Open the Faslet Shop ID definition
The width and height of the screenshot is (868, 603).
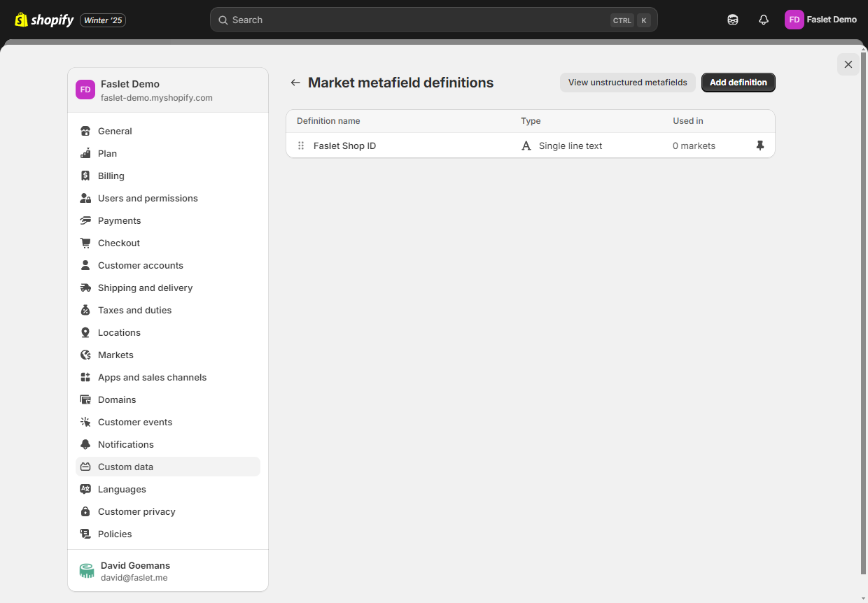click(344, 146)
